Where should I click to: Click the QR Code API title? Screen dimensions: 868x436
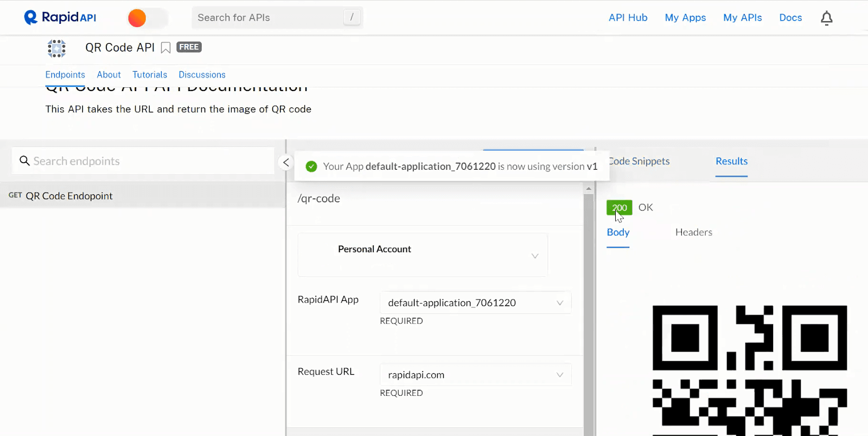120,48
